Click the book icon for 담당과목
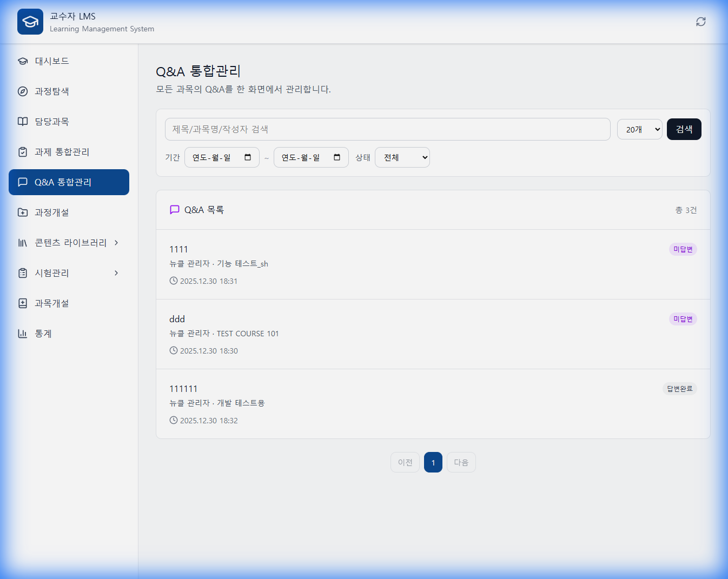The image size is (728, 579). pyautogui.click(x=23, y=122)
